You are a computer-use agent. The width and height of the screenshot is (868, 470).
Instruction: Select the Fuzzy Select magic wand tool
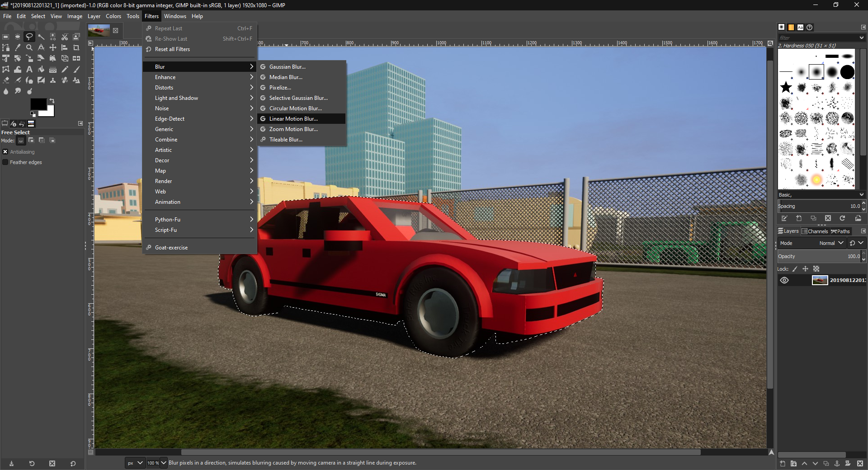[x=41, y=37]
